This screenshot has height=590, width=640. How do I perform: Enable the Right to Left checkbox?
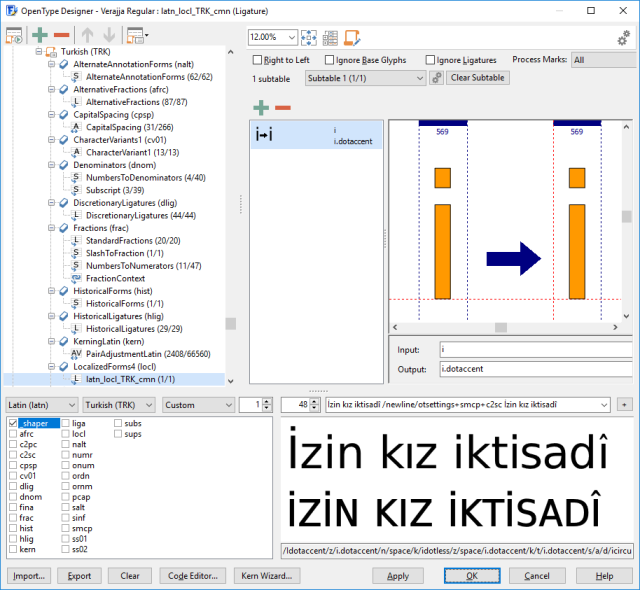coord(258,60)
